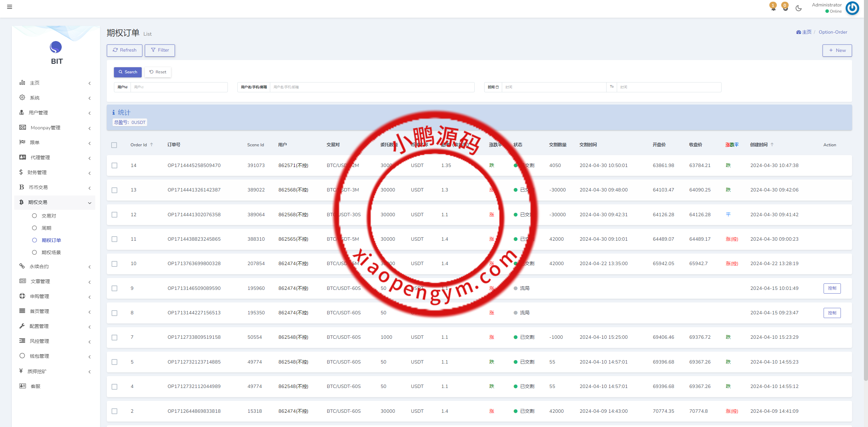Select the checkbox for order 9

tap(115, 289)
